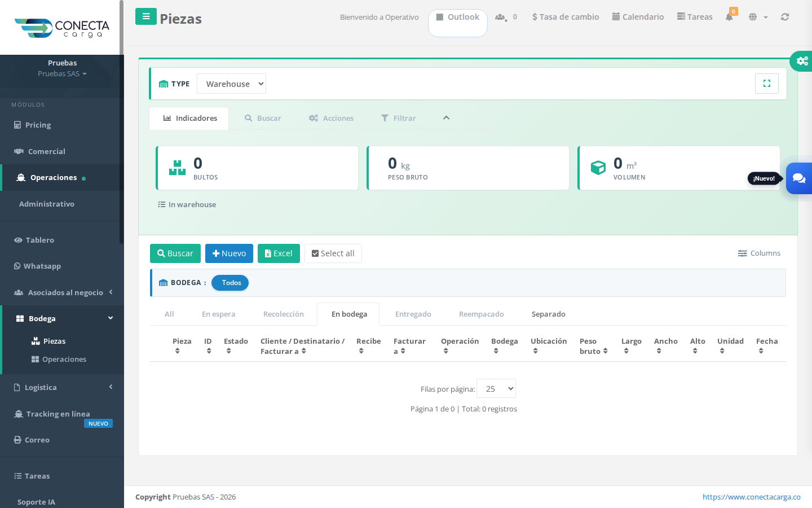The height and width of the screenshot is (508, 812).
Task: Open the Warehouse type dropdown
Action: 231,84
